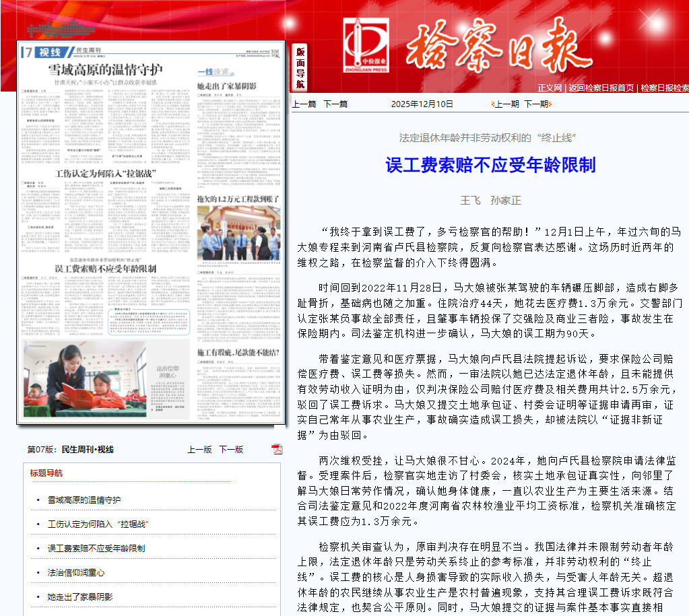Viewport: 689px width, 616px height.
Task: Open 法治信仰润童心 from title list
Action: (75, 573)
